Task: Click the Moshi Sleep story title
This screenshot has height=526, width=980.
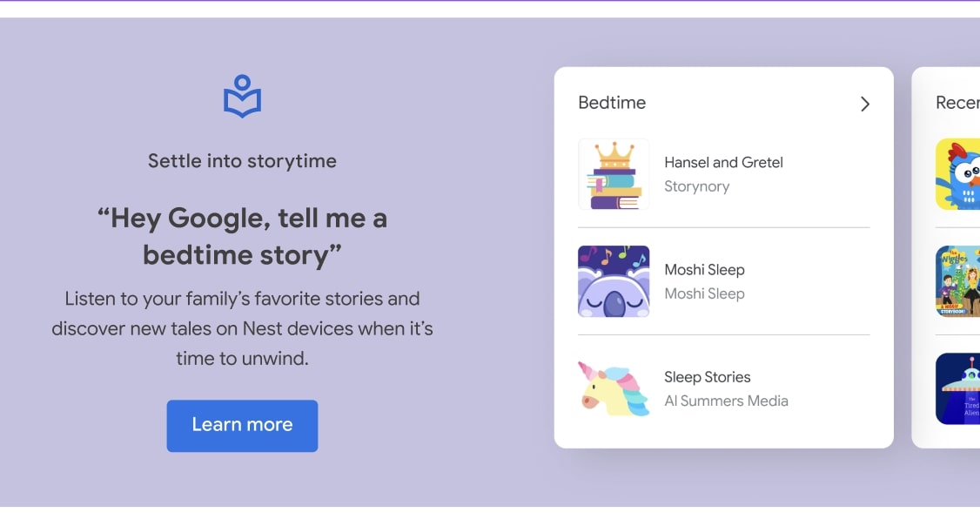Action: 704,269
